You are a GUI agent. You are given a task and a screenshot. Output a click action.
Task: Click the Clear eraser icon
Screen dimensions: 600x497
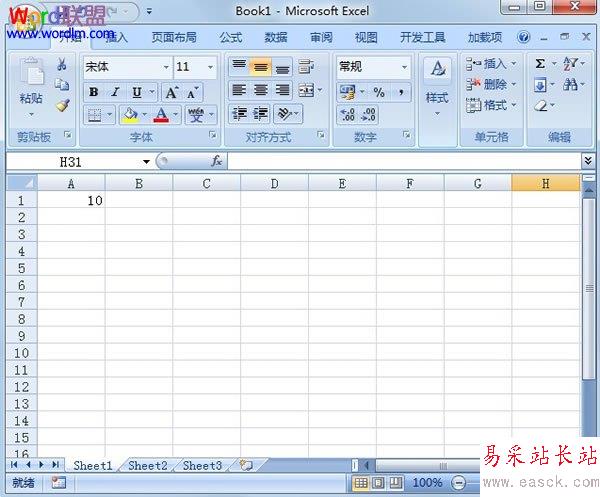pyautogui.click(x=541, y=106)
